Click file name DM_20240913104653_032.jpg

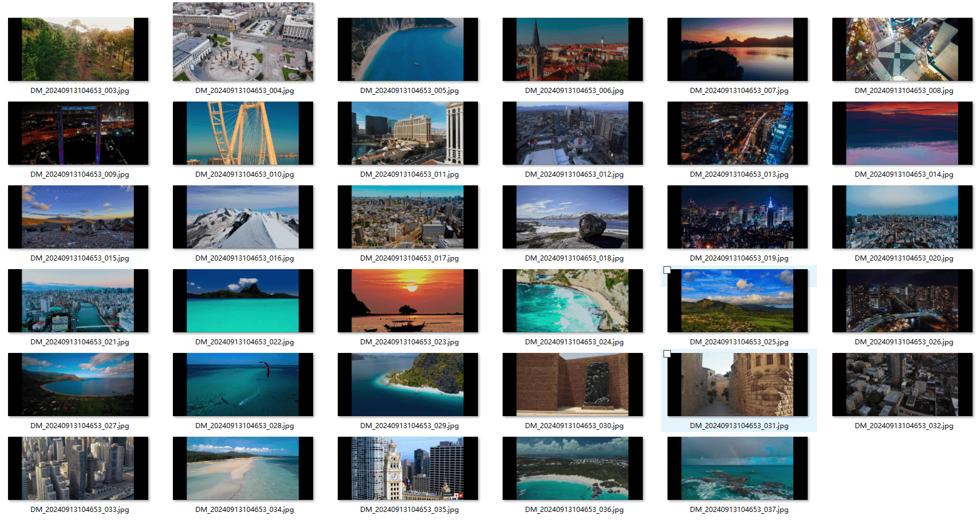[x=904, y=426]
